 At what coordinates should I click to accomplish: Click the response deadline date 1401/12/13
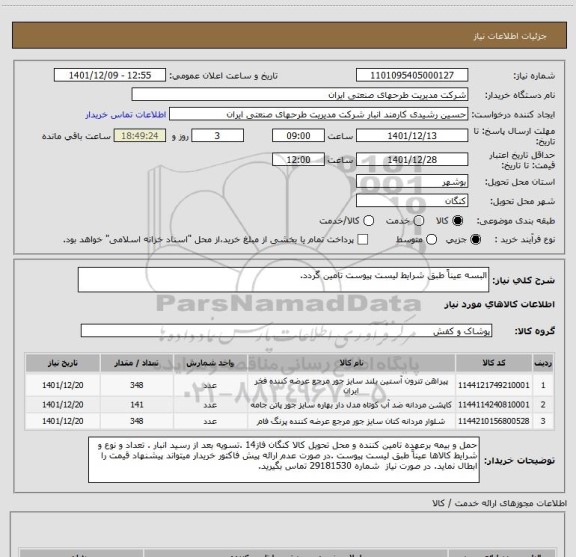[412, 136]
